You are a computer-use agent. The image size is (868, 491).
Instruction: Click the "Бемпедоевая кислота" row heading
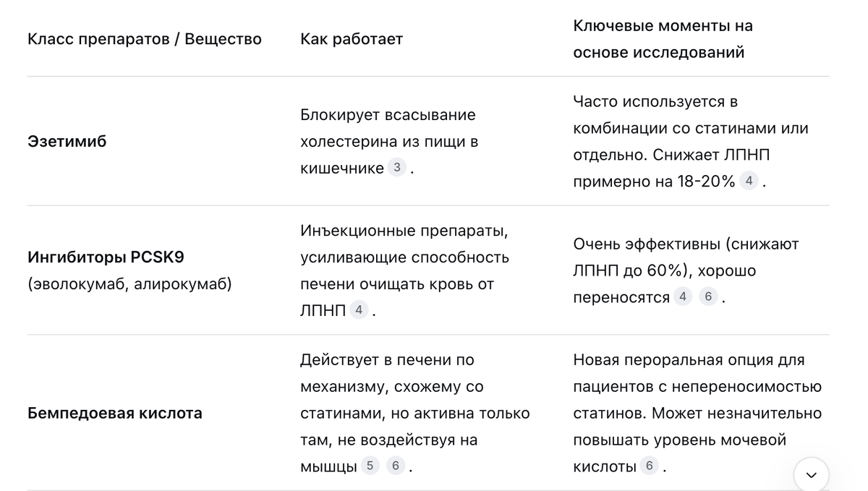click(115, 413)
